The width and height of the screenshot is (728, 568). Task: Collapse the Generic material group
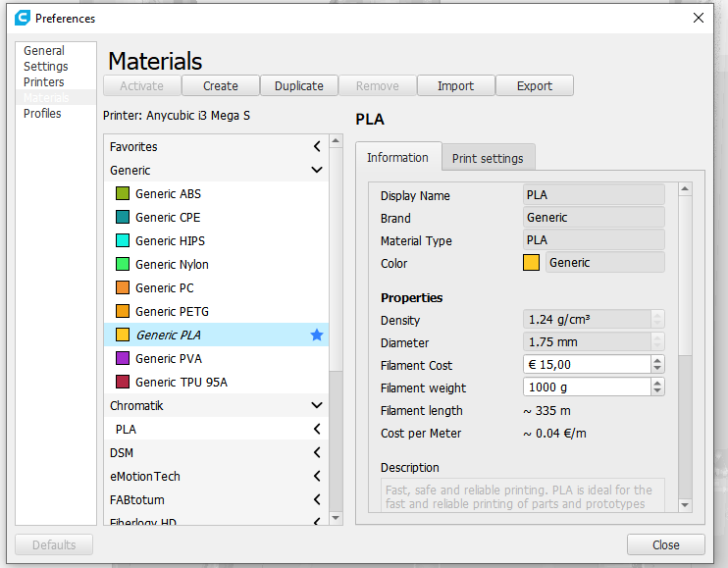tap(317, 170)
